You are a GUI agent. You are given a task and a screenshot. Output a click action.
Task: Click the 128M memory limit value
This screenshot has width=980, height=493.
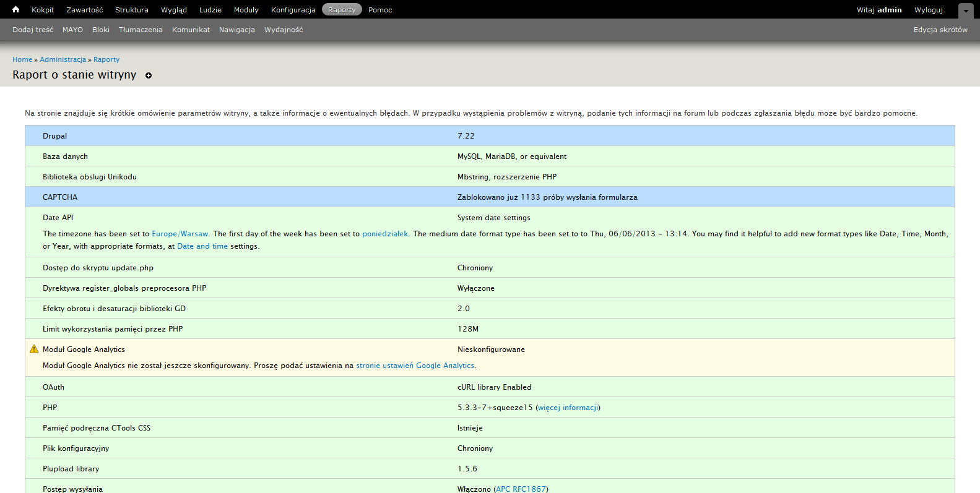pyautogui.click(x=468, y=329)
